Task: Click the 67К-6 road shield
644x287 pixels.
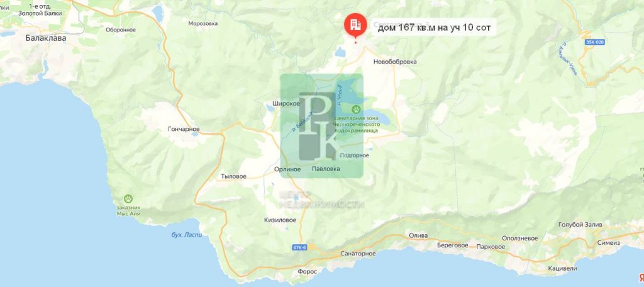Action: point(300,247)
